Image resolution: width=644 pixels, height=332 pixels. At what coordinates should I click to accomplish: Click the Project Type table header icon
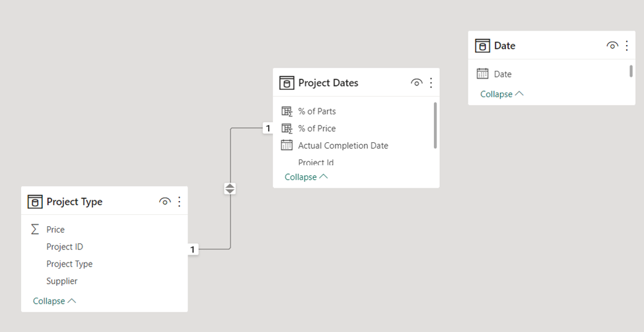point(35,202)
